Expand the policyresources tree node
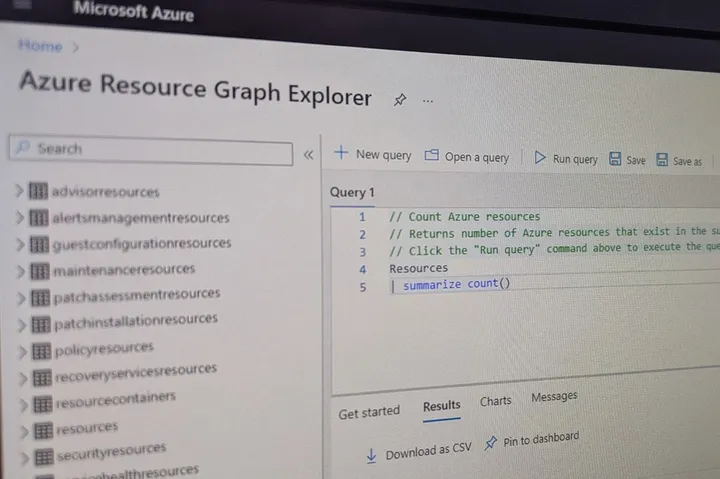The image size is (720, 479). point(22,352)
